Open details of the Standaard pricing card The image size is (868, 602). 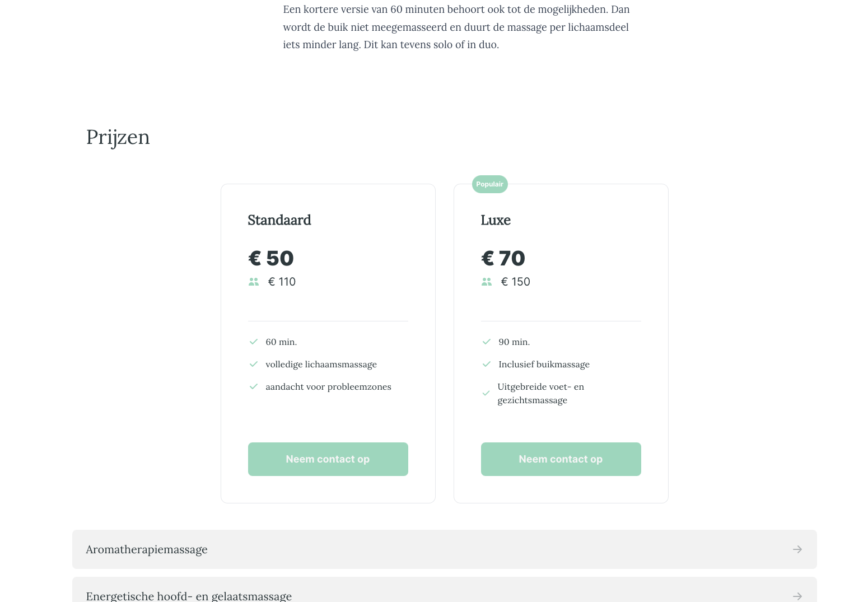[x=328, y=343]
